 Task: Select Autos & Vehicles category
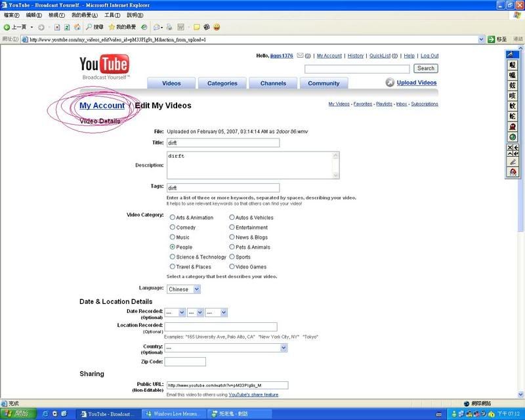click(232, 217)
